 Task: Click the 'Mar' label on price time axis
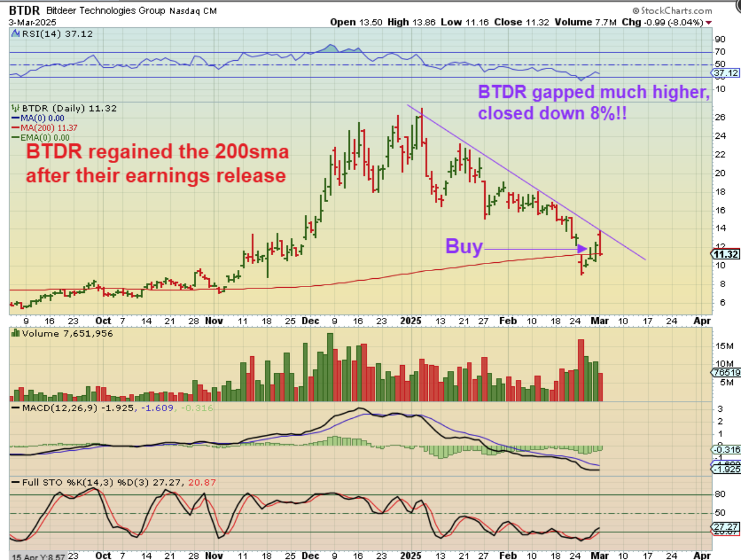(x=600, y=321)
